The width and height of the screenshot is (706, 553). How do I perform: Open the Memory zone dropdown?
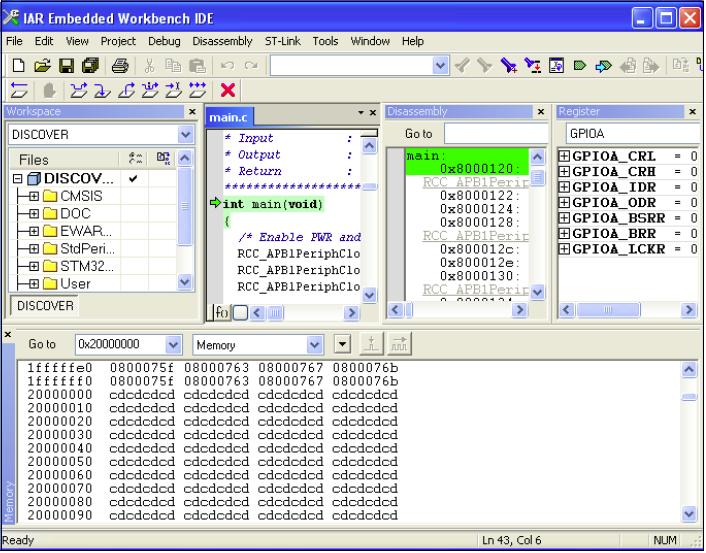[315, 345]
